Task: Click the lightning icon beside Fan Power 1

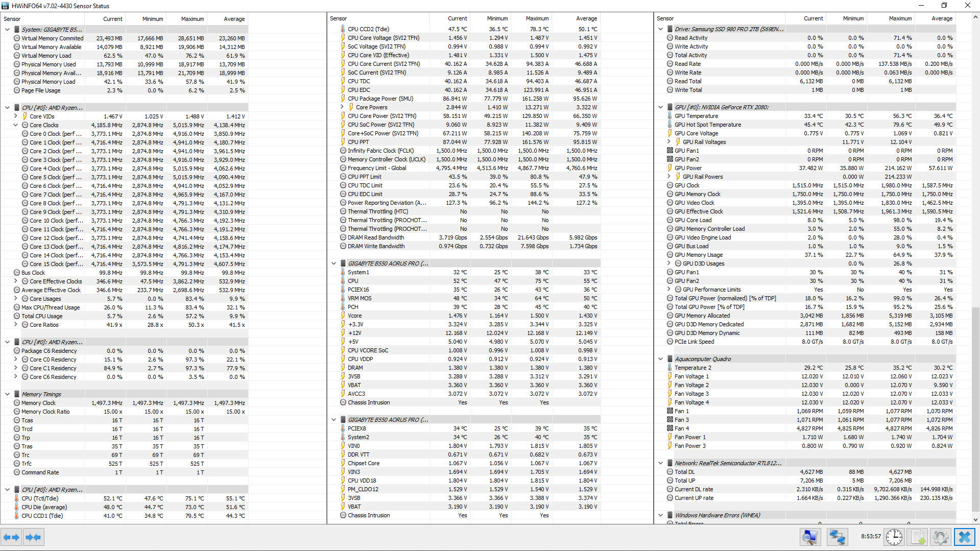Action: 670,437
